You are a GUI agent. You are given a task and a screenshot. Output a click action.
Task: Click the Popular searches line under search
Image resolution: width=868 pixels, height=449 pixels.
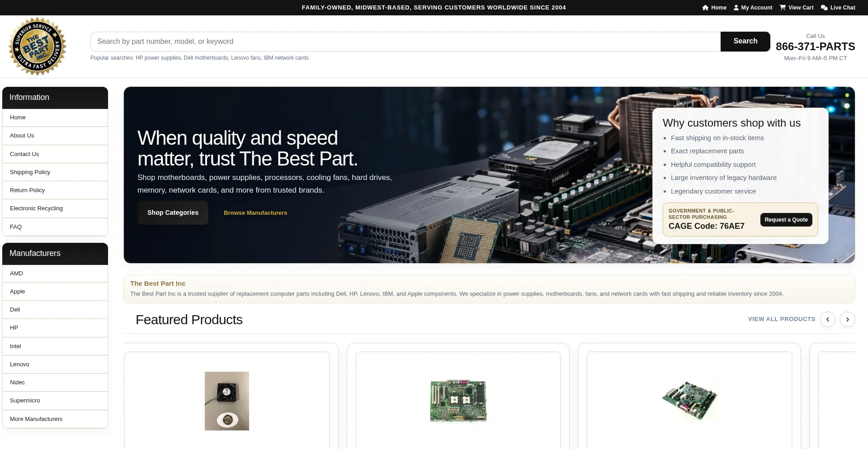pyautogui.click(x=199, y=58)
